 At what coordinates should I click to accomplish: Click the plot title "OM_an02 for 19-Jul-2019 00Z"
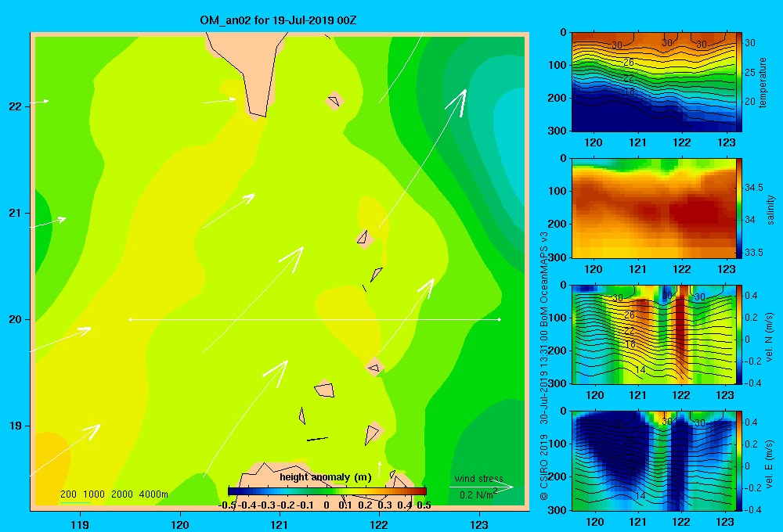click(x=278, y=20)
